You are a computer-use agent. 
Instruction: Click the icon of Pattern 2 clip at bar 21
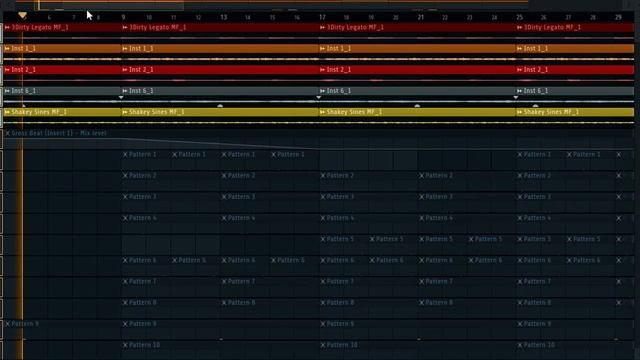[x=422, y=176]
